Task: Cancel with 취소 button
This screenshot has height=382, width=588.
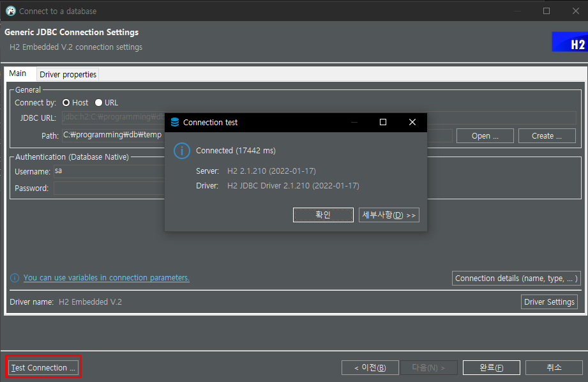Action: [554, 368]
